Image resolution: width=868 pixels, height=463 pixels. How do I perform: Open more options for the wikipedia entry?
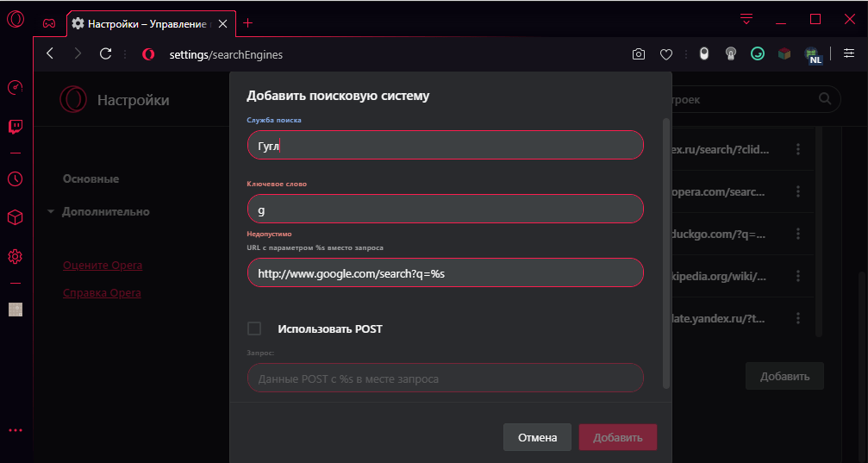[798, 276]
